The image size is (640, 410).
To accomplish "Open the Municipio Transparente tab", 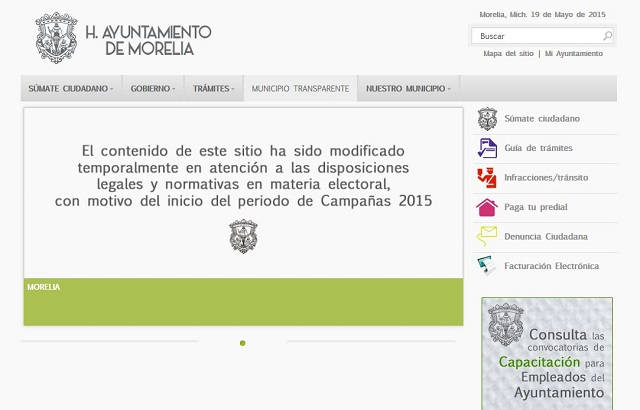I will click(300, 89).
